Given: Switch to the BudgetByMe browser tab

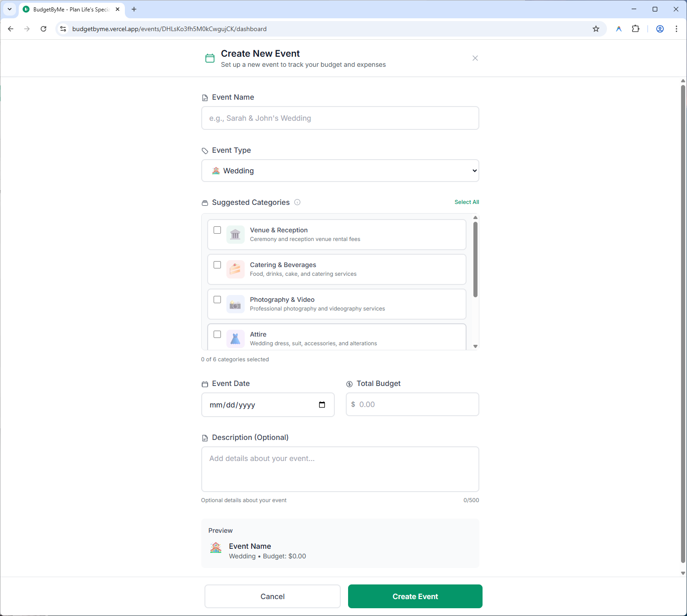Looking at the screenshot, I should tap(71, 9).
